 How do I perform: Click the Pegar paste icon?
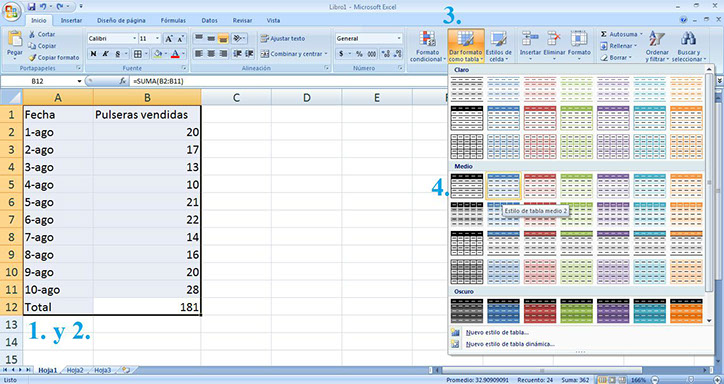pyautogui.click(x=15, y=40)
